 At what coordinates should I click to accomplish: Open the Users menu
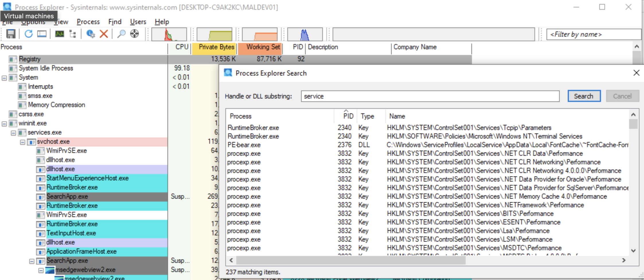pos(138,22)
